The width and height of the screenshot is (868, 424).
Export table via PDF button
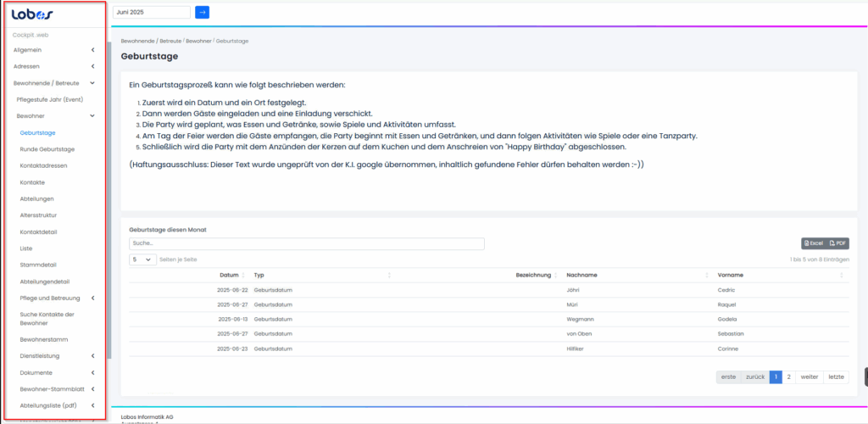pyautogui.click(x=837, y=243)
